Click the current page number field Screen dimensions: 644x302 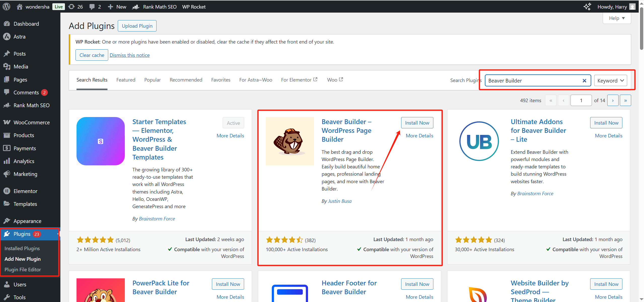[x=581, y=100]
